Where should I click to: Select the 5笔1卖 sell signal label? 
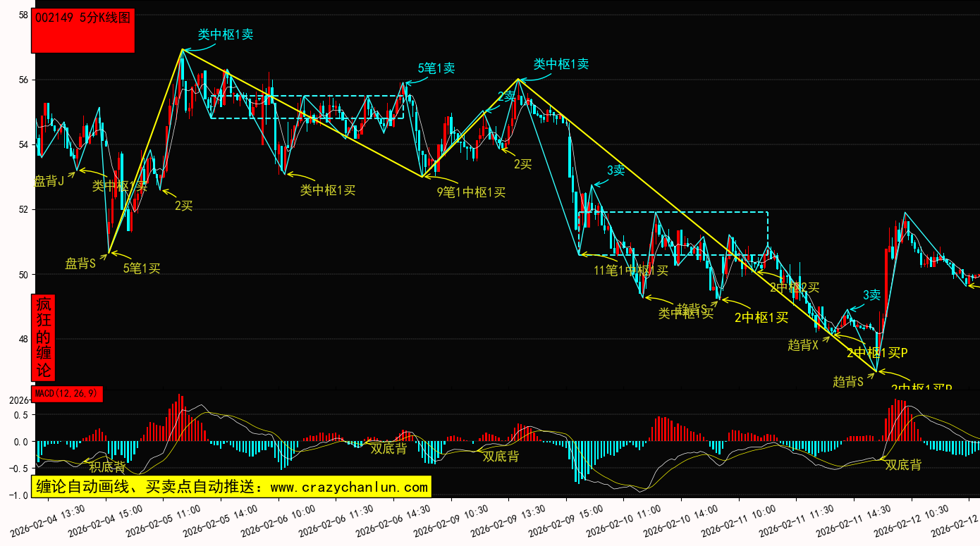tap(436, 68)
